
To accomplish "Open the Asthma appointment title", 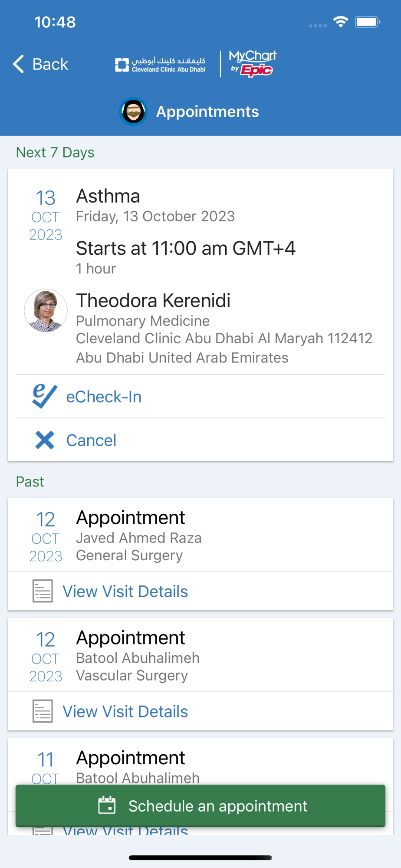I will tap(108, 196).
